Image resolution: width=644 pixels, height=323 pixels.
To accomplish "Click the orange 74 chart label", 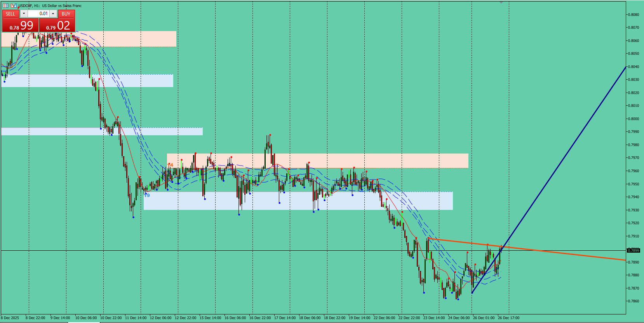I will (170, 165).
